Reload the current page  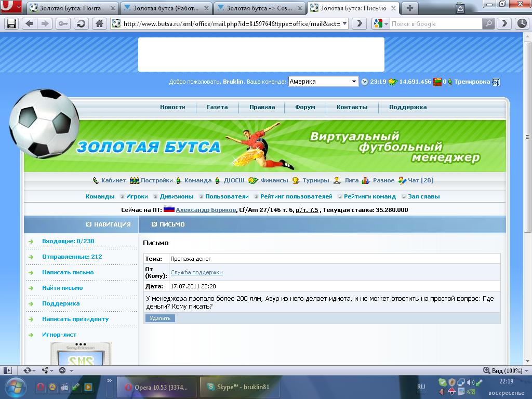(81, 24)
